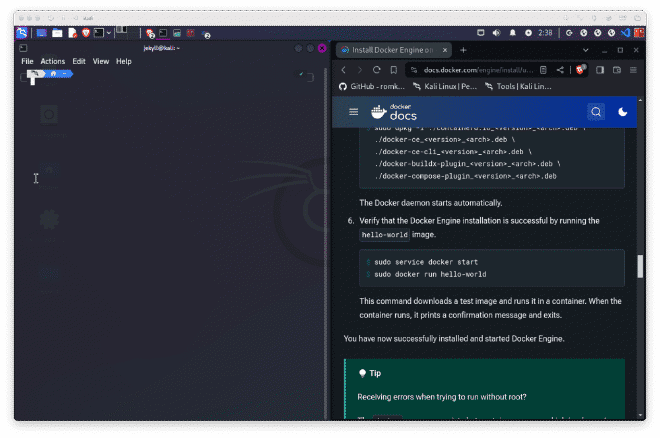The height and width of the screenshot is (438, 660).
Task: Click the desktop icon in the panel
Action: coord(41,33)
